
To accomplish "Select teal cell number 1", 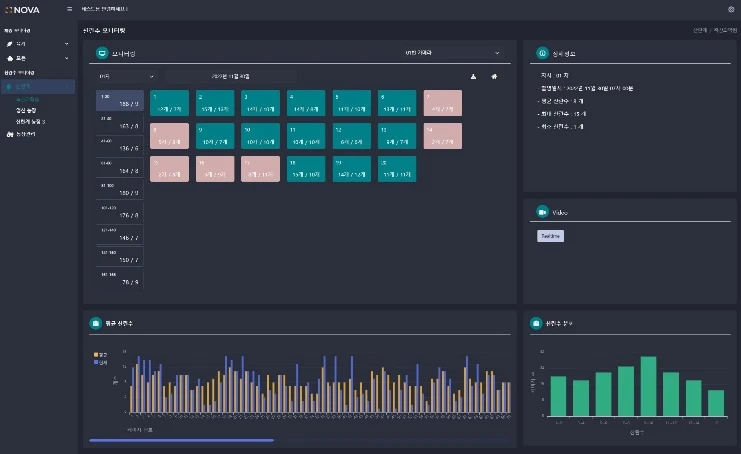I will coord(169,103).
